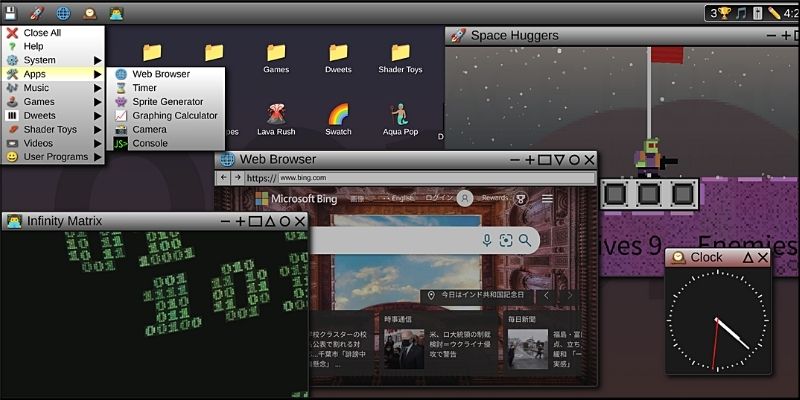
Task: Open the volume mixer icon in tray
Action: point(758,13)
